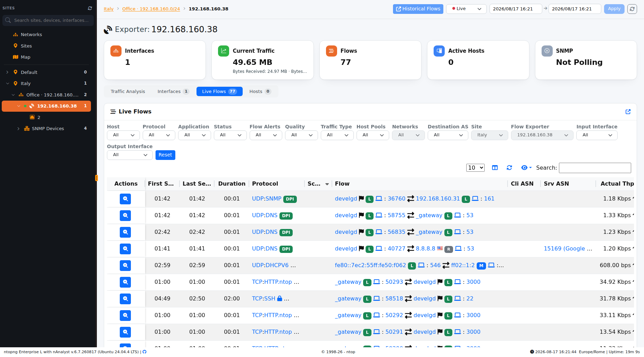The width and height of the screenshot is (644, 357).
Task: Click the Current Traffic chart icon
Action: 224,51
